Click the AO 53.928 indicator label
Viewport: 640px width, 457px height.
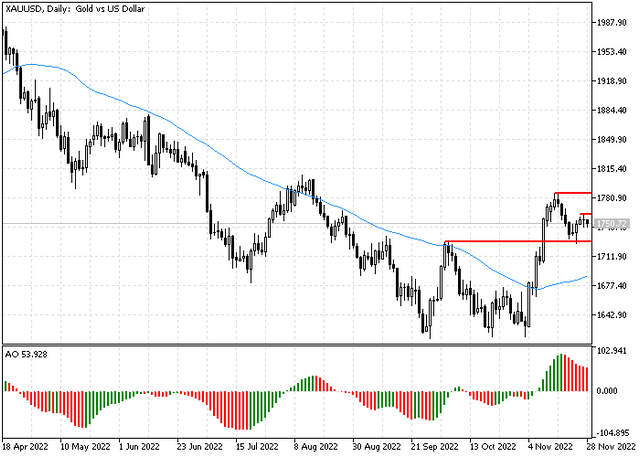[x=26, y=354]
